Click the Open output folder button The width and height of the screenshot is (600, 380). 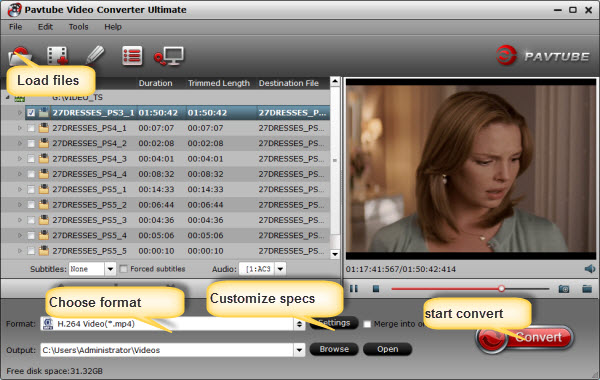[x=388, y=349]
